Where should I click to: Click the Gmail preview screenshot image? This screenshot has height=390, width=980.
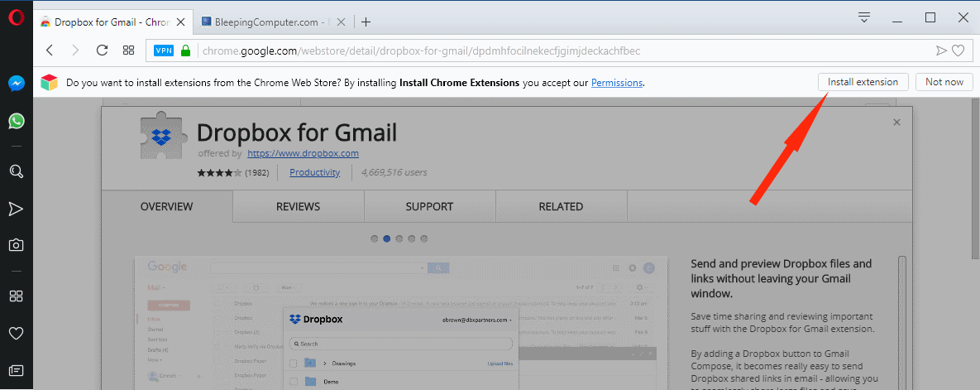click(x=401, y=322)
